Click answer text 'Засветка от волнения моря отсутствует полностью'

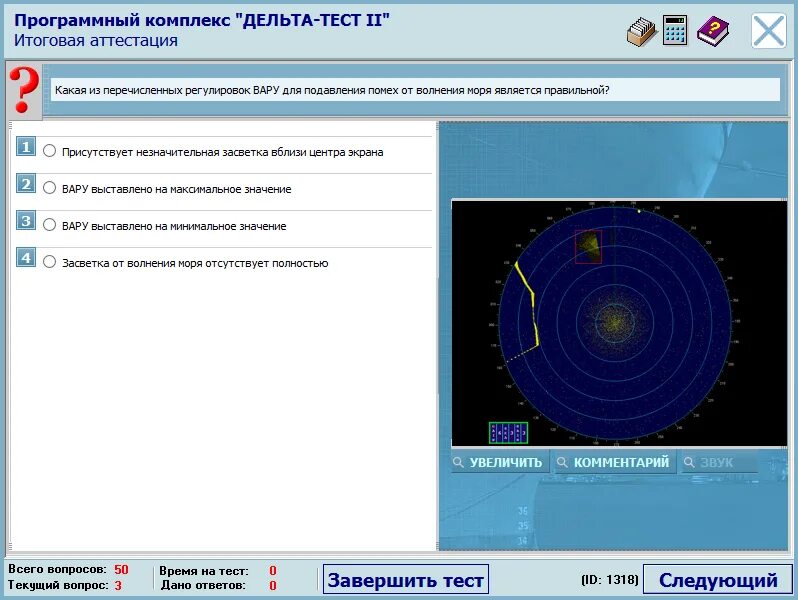195,264
